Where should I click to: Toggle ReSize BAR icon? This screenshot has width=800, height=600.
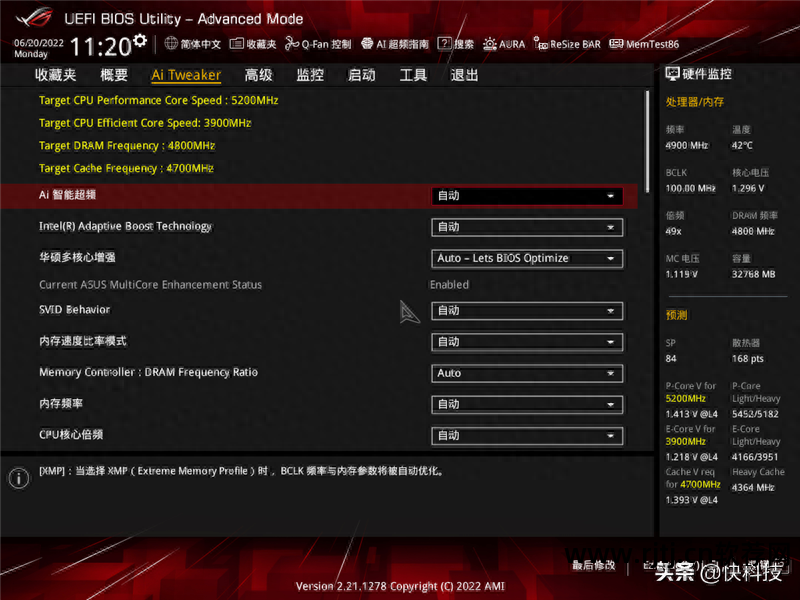coord(540,44)
